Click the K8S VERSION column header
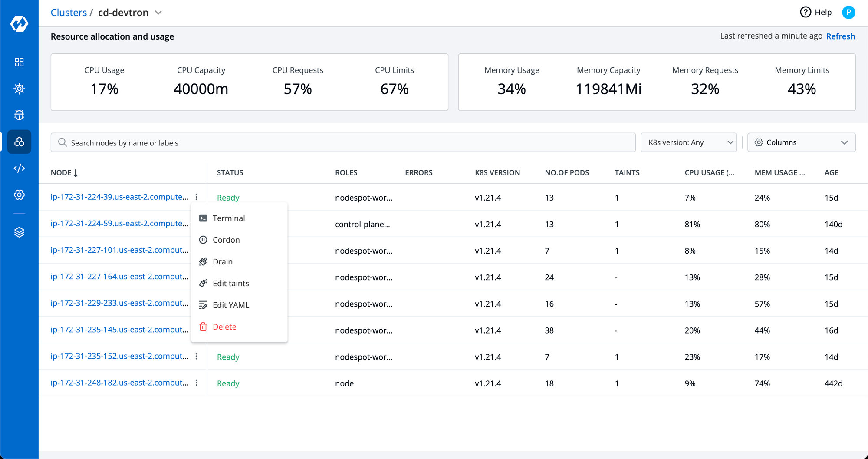This screenshot has height=459, width=868. point(497,172)
